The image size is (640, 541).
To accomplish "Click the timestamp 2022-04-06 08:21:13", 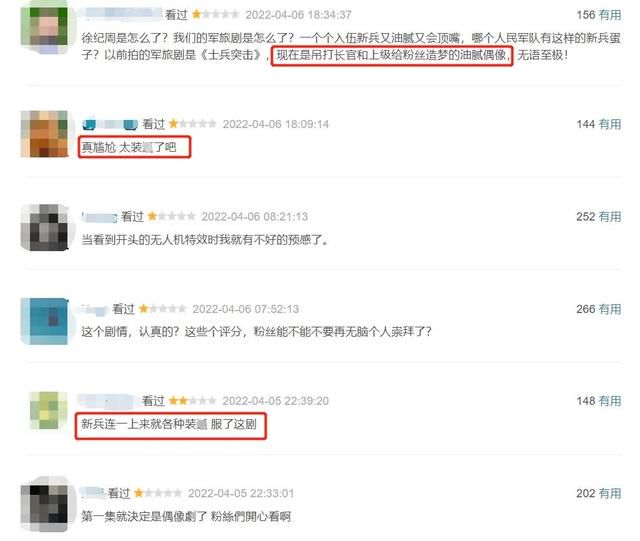I will 254,216.
